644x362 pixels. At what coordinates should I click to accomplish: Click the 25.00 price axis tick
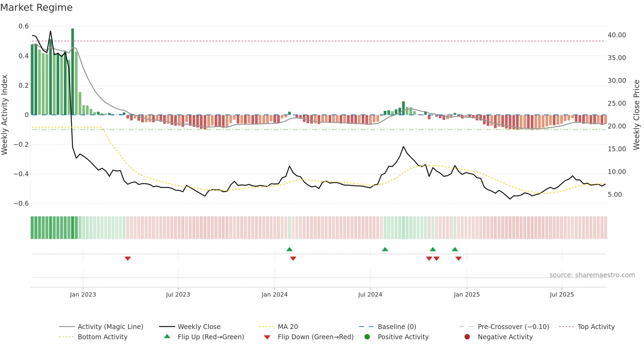point(617,104)
